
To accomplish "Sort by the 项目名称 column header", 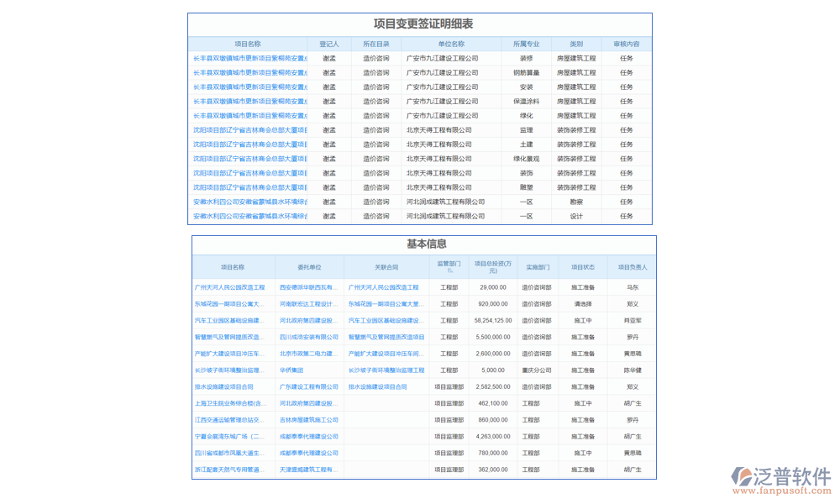I will pos(250,44).
